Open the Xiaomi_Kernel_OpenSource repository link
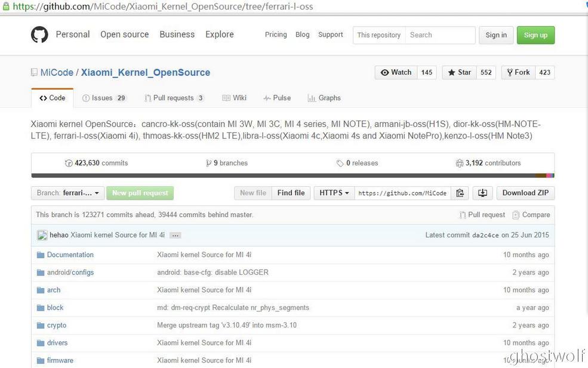The height and width of the screenshot is (368, 588). coord(146,72)
